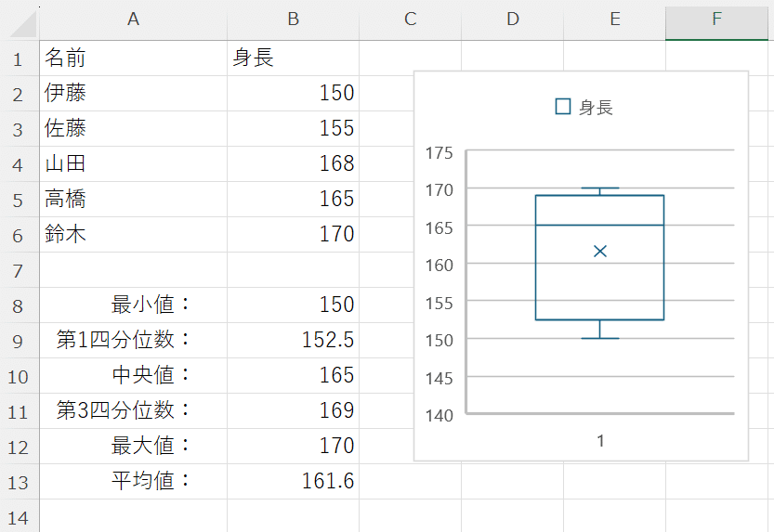This screenshot has width=774, height=532.
Task: Click the value 161.6 cell
Action: (294, 481)
